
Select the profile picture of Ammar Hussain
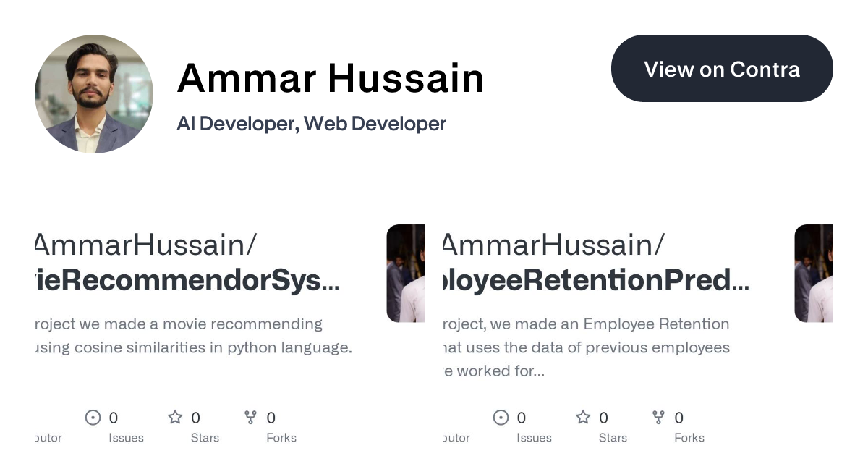pos(93,94)
